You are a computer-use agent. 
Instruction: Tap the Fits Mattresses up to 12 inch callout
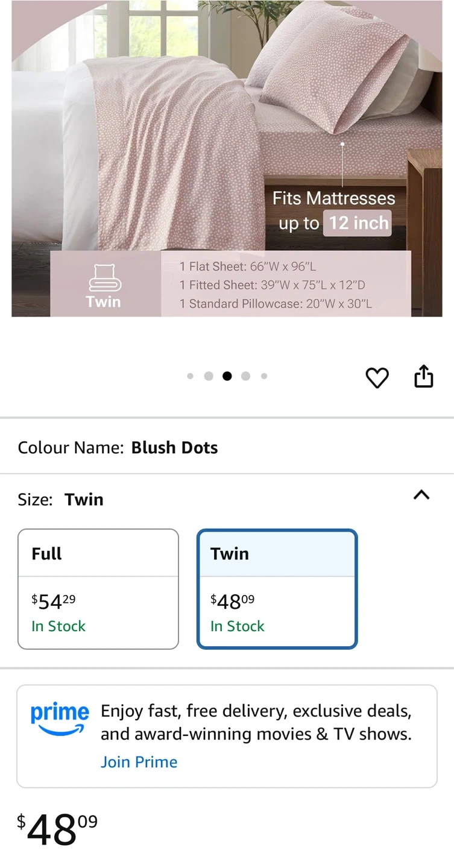coord(334,211)
